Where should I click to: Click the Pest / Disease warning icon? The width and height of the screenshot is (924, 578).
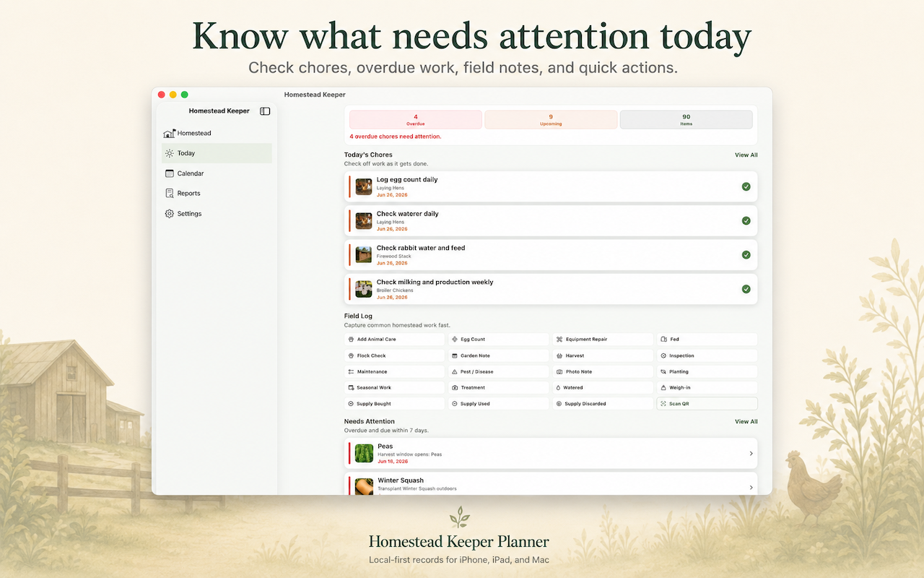(455, 372)
